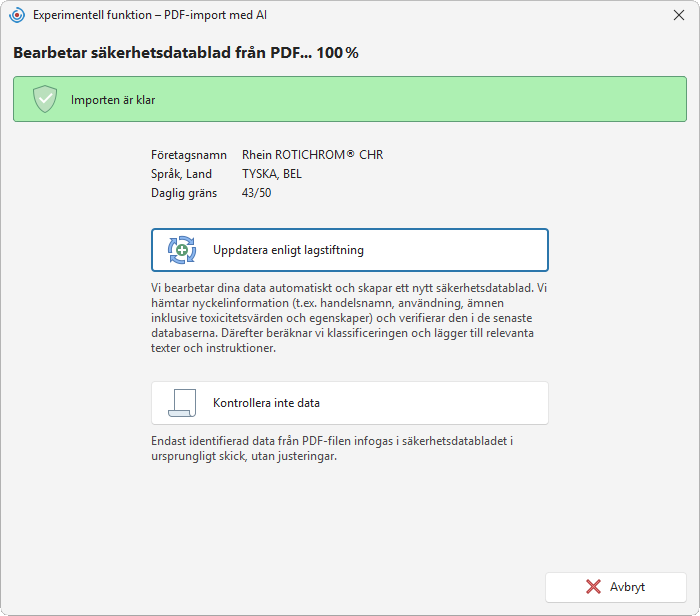Choose the 'Kontrollera inte data' option
Viewport: 700px width, 616px height.
click(350, 403)
